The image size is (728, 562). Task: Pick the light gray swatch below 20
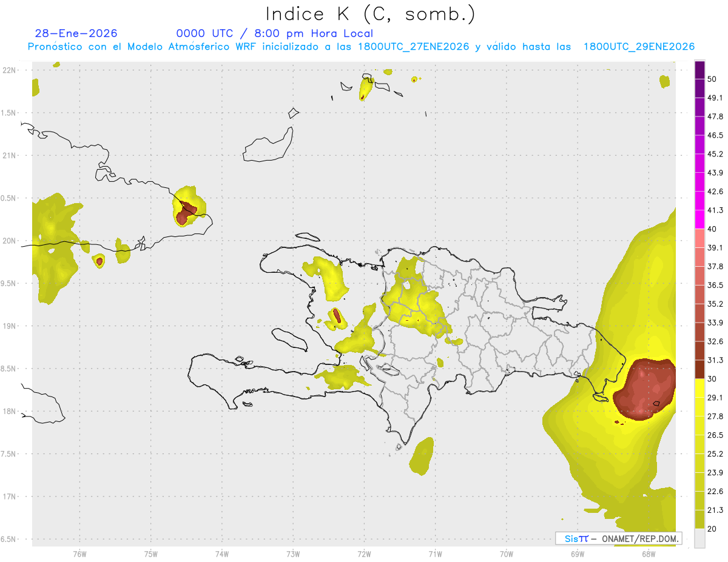pos(700,538)
